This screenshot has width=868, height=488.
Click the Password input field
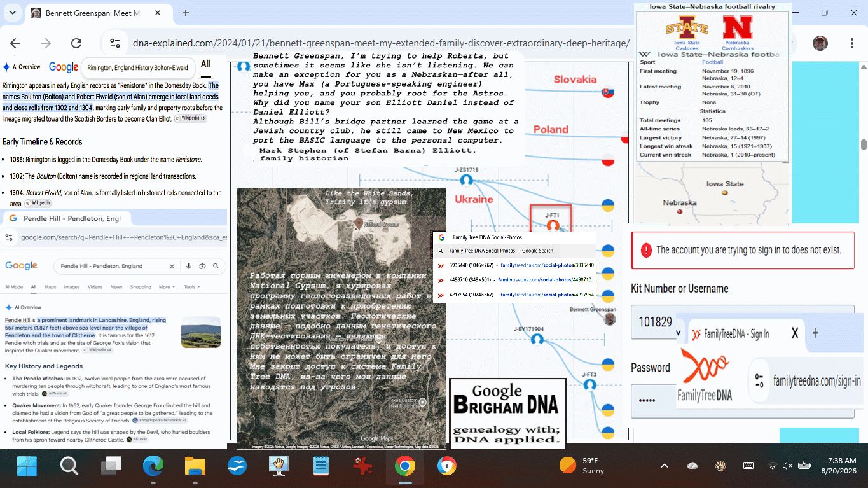(x=743, y=401)
